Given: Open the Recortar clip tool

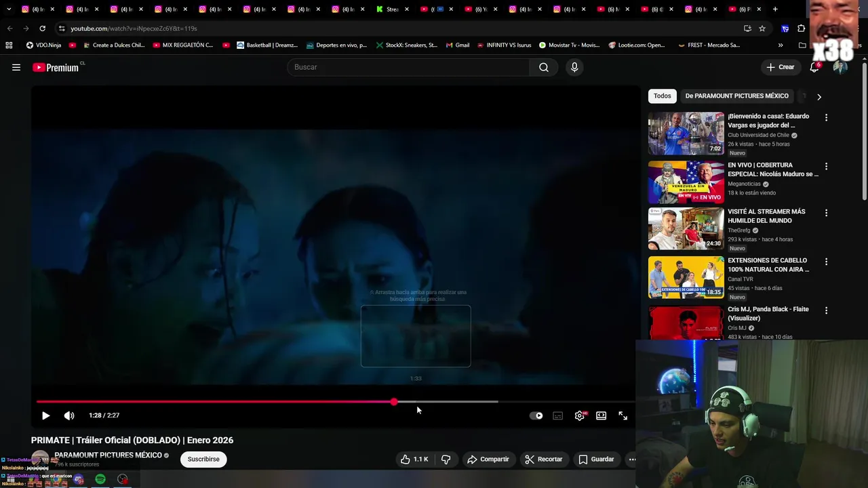Looking at the screenshot, I should [544, 459].
